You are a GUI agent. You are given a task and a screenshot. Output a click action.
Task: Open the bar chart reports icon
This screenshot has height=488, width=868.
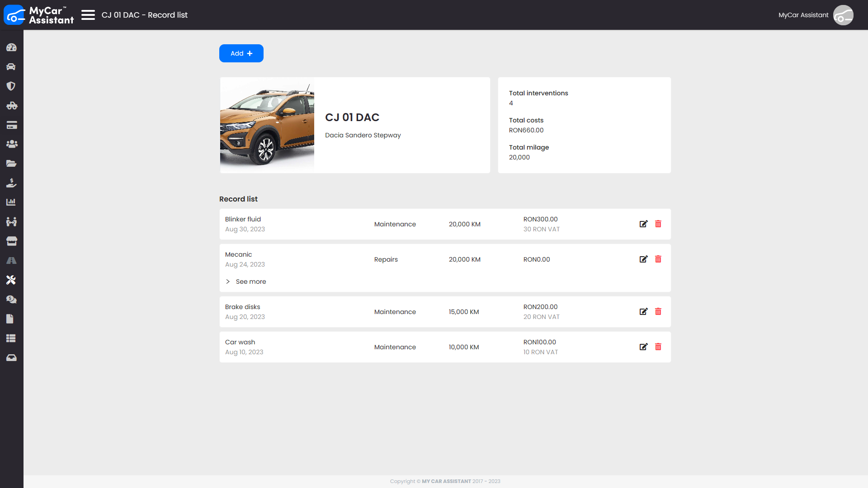tap(11, 202)
